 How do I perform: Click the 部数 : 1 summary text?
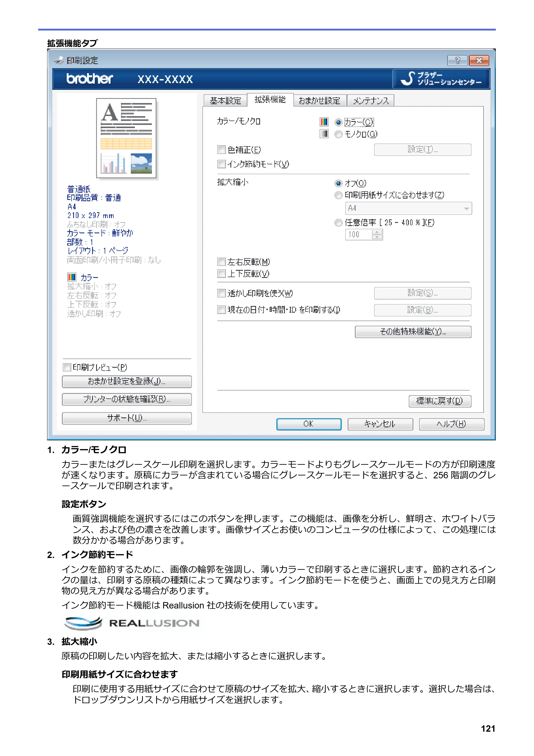coord(80,242)
